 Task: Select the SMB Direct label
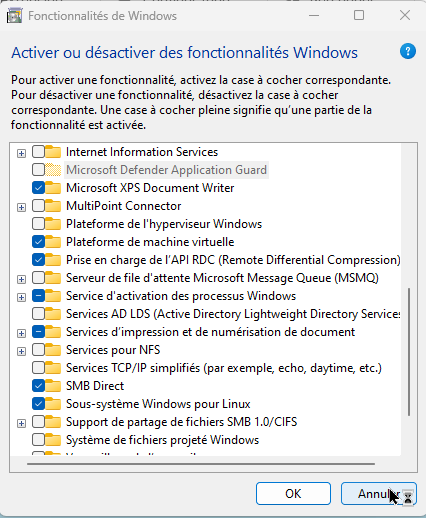[x=95, y=386]
